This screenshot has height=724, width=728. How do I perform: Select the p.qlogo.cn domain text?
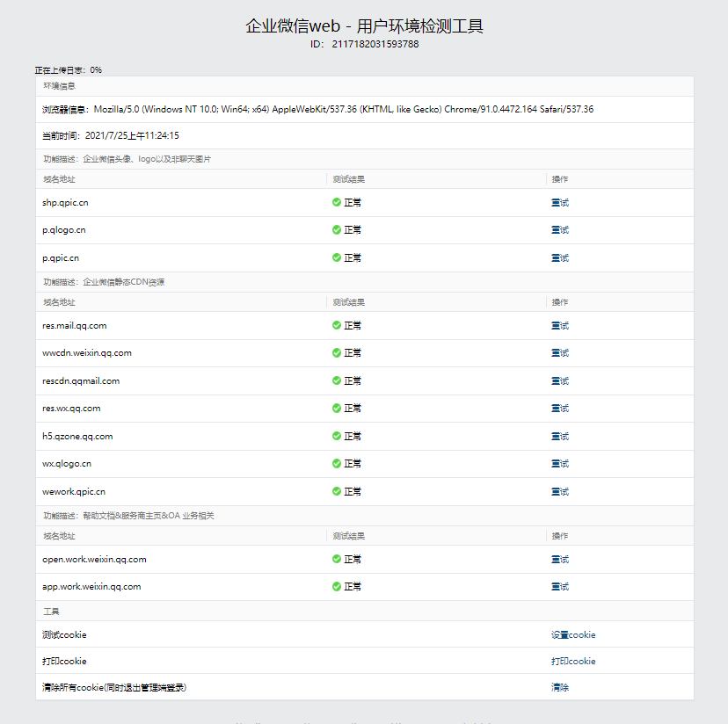pos(64,230)
